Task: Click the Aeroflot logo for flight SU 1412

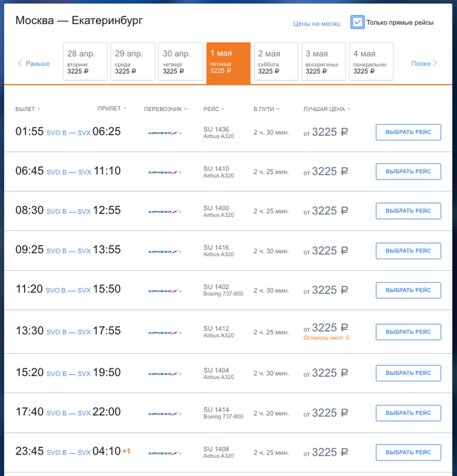Action: coord(164,332)
